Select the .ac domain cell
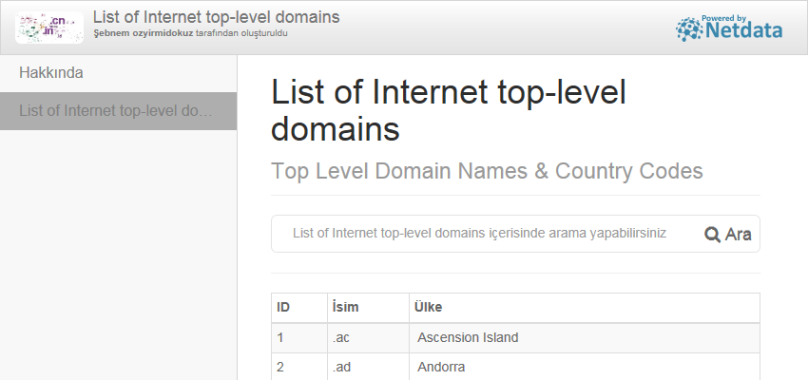The height and width of the screenshot is (380, 808). 368,338
